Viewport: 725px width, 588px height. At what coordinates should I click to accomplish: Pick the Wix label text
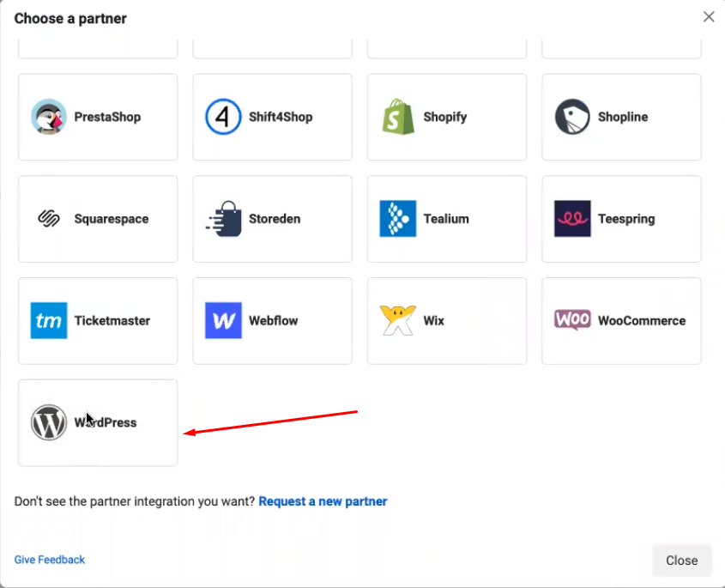coord(433,320)
